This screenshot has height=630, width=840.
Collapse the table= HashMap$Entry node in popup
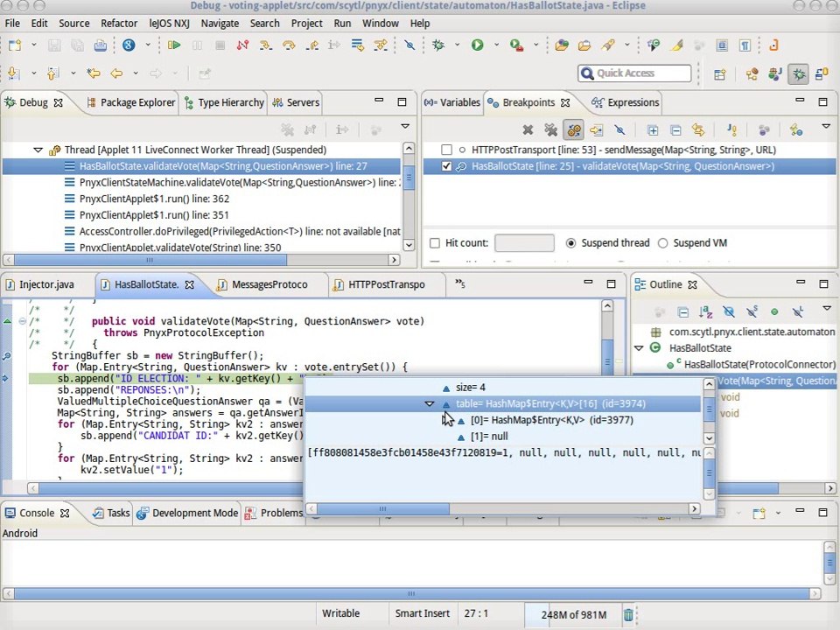(429, 404)
